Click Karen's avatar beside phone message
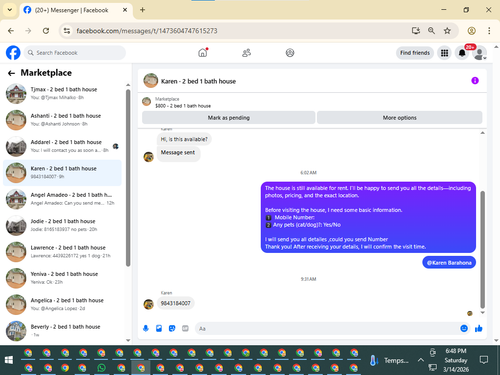Screen dimensions: 500x375 [x=148, y=304]
